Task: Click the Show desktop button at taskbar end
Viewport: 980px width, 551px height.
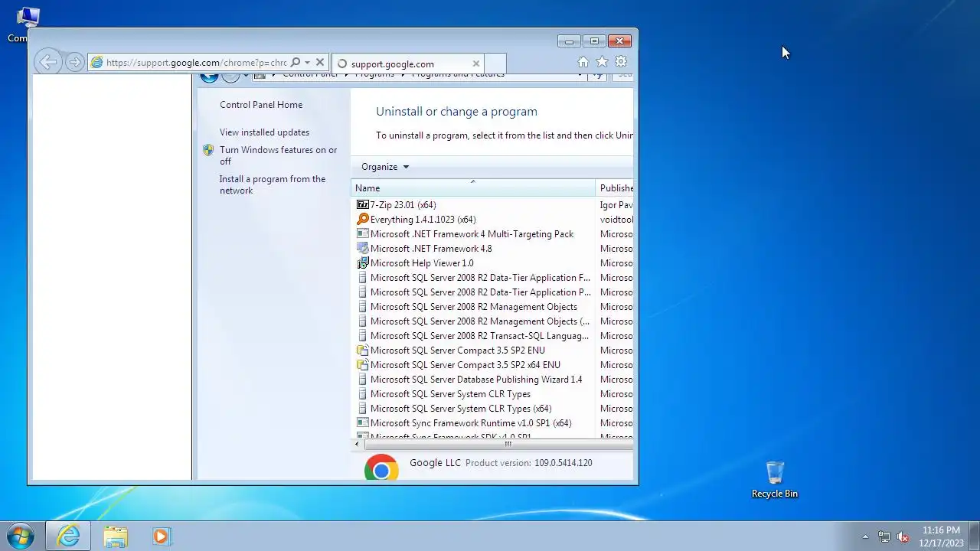Action: (x=974, y=536)
